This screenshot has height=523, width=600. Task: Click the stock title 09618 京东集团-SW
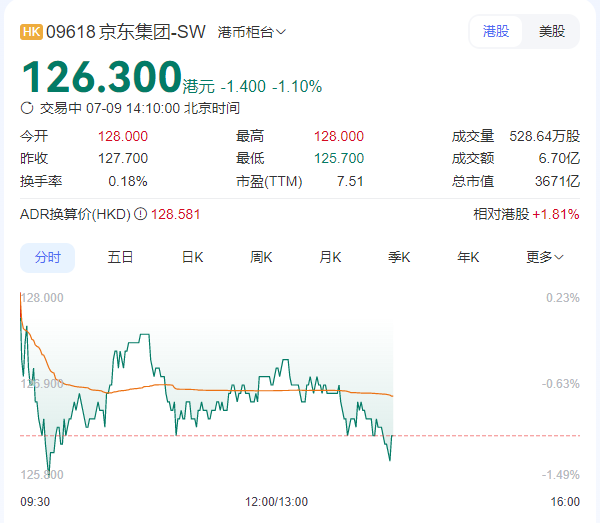tap(126, 32)
